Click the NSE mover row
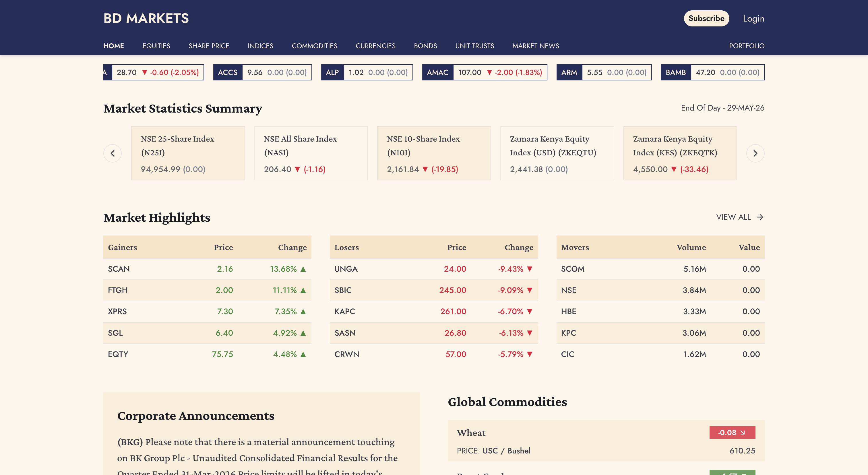 (x=660, y=290)
